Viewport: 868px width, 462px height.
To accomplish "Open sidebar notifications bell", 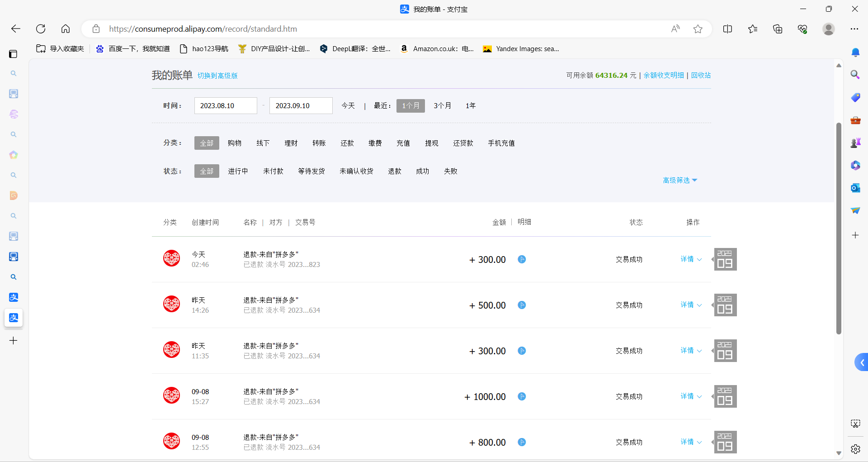I will point(855,52).
